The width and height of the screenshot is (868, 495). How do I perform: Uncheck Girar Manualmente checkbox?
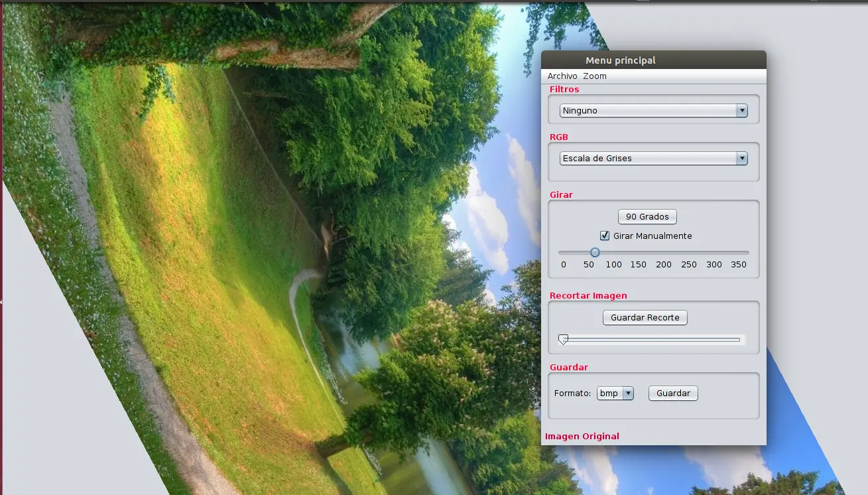pyautogui.click(x=605, y=236)
